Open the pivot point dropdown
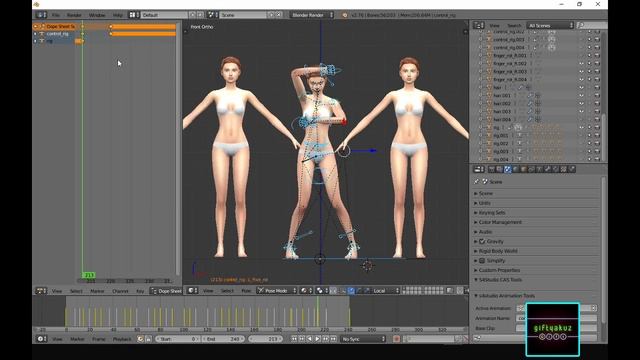 (x=322, y=291)
